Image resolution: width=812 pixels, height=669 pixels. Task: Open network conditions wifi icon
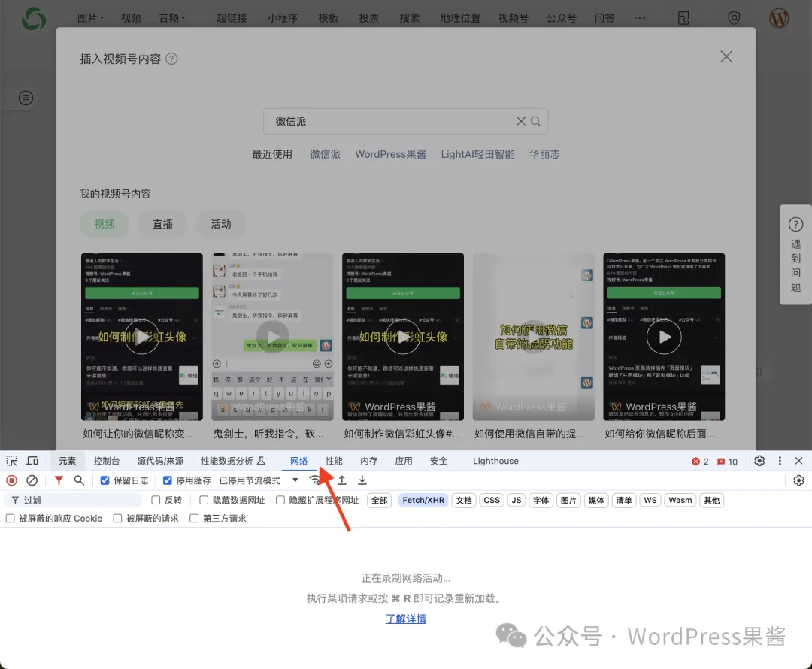(x=314, y=480)
